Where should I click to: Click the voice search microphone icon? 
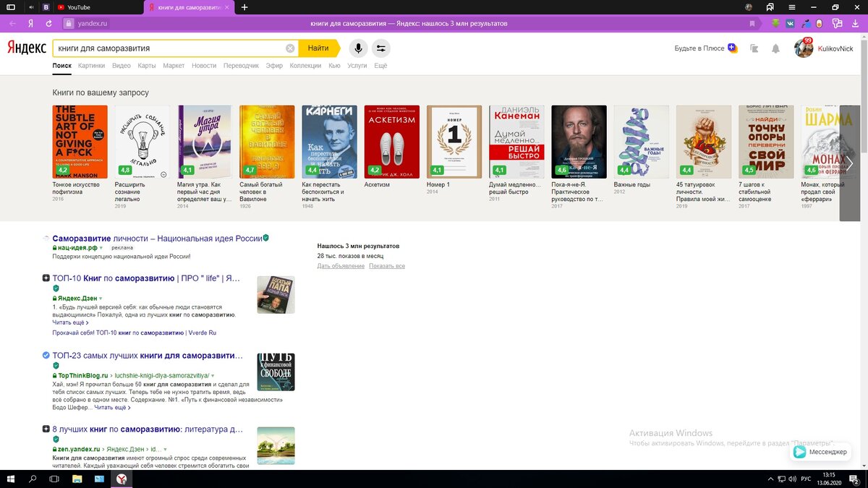click(x=357, y=48)
